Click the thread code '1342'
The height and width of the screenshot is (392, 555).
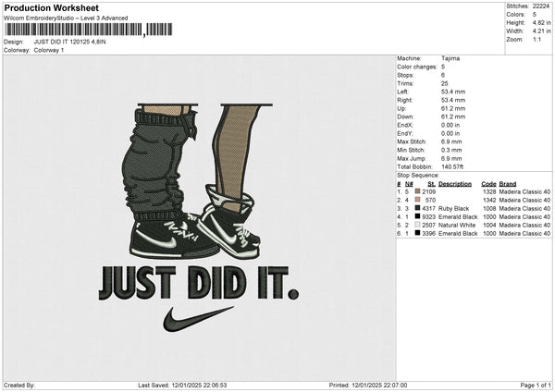click(489, 200)
